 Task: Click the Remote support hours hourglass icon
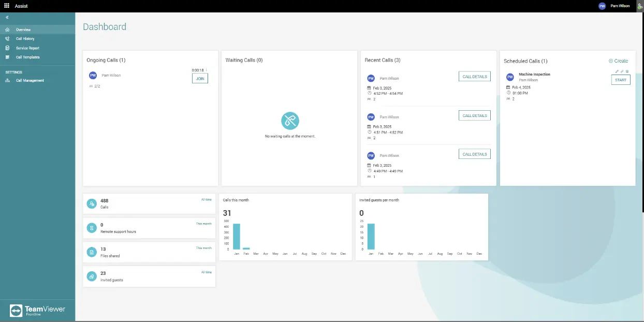click(92, 228)
